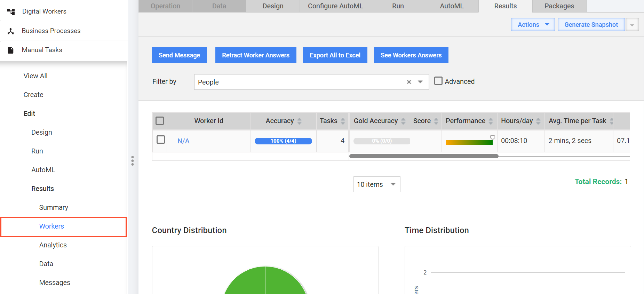
Task: Switch to the Operation tab
Action: (165, 6)
